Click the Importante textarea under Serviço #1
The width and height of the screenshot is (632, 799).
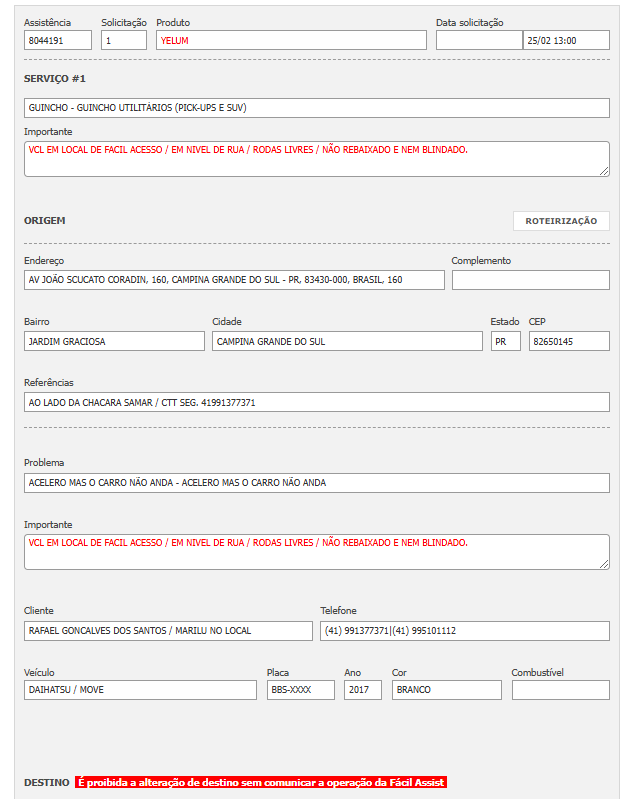point(316,158)
